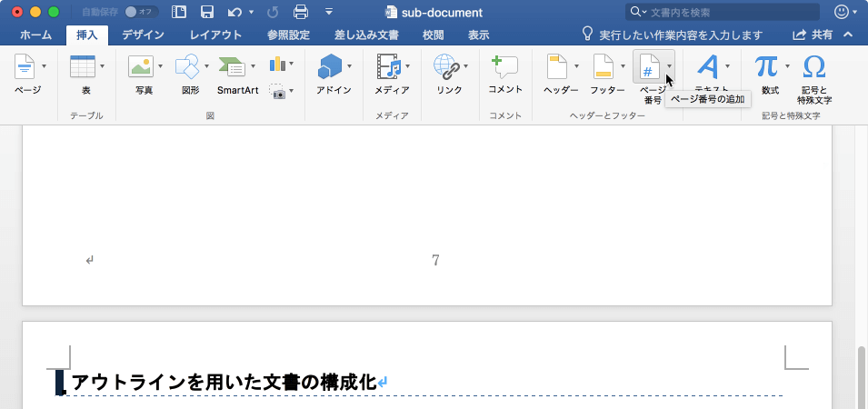
Task: Open the References (参照設定) tab
Action: (288, 35)
